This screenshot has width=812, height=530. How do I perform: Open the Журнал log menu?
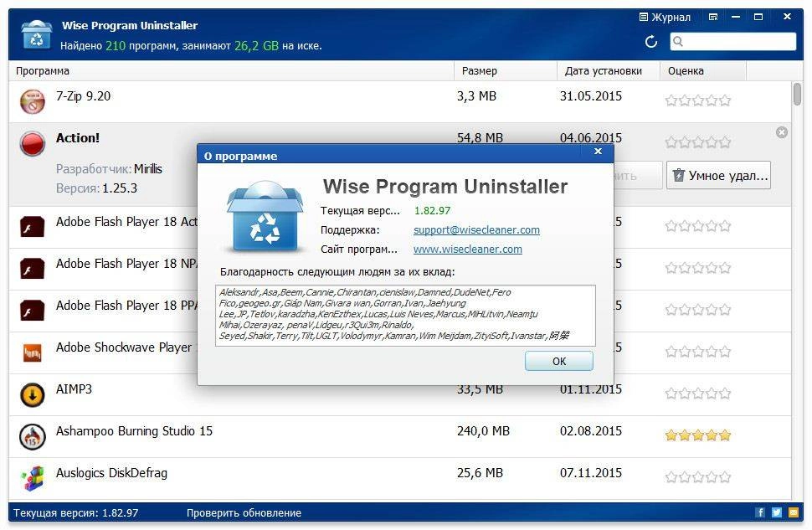pyautogui.click(x=665, y=17)
